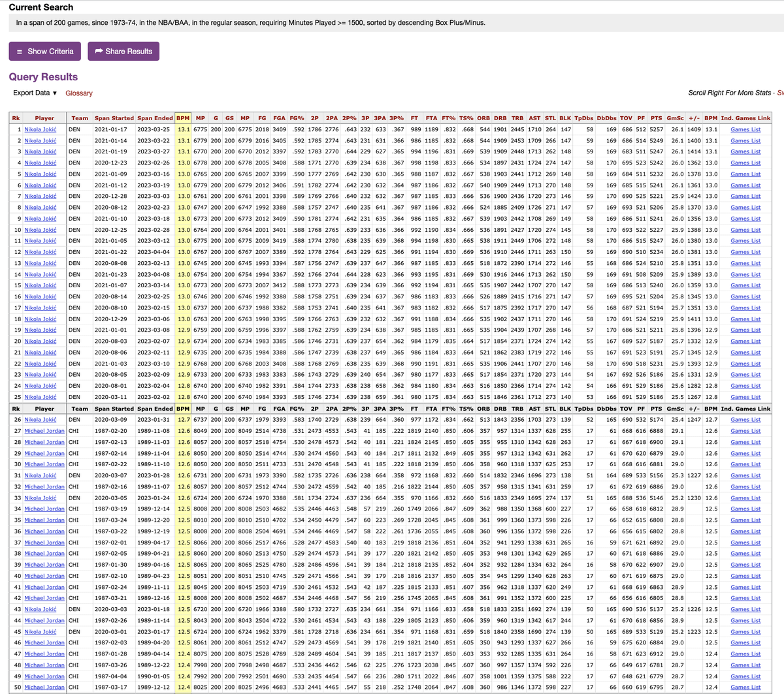The height and width of the screenshot is (694, 784).
Task: Open Games List for rank 10 row
Action: click(x=745, y=230)
